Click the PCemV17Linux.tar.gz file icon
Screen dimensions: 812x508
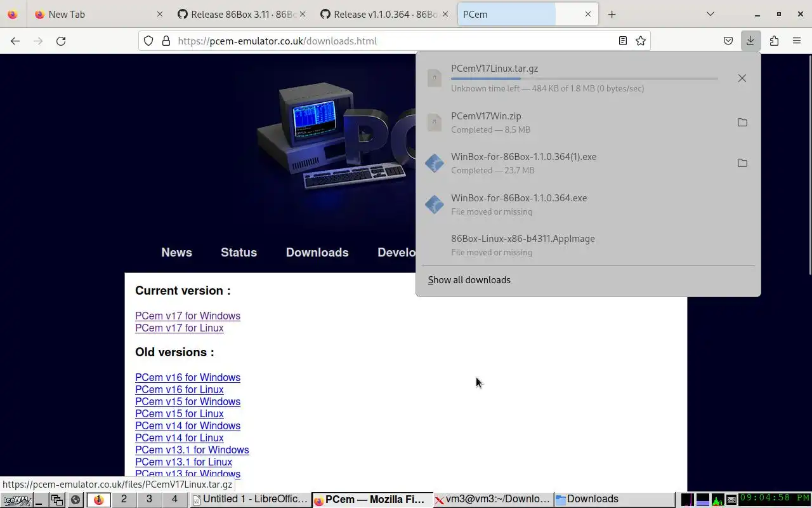(x=435, y=78)
